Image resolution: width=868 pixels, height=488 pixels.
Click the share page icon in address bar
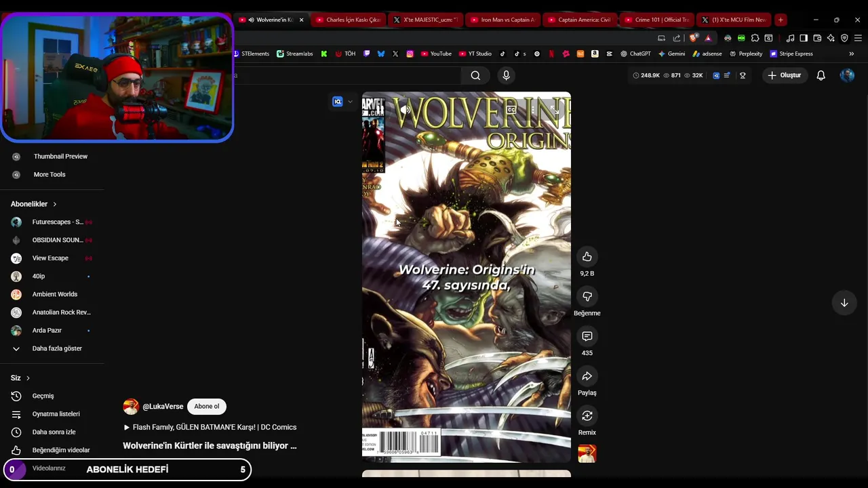coord(677,38)
